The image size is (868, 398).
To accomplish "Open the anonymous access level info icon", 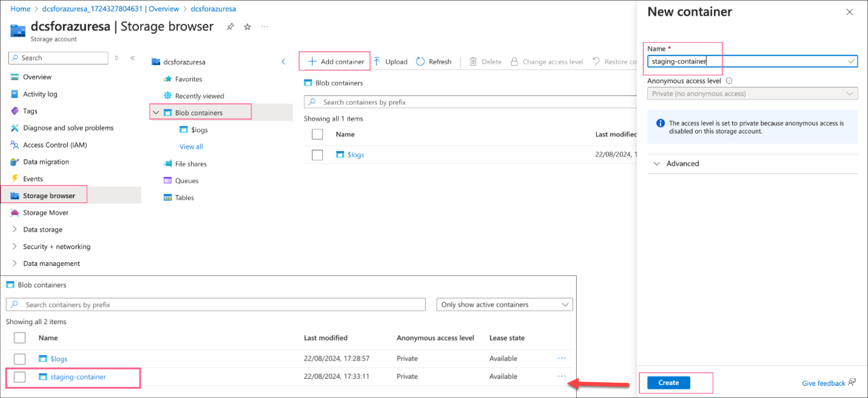I will pos(729,81).
